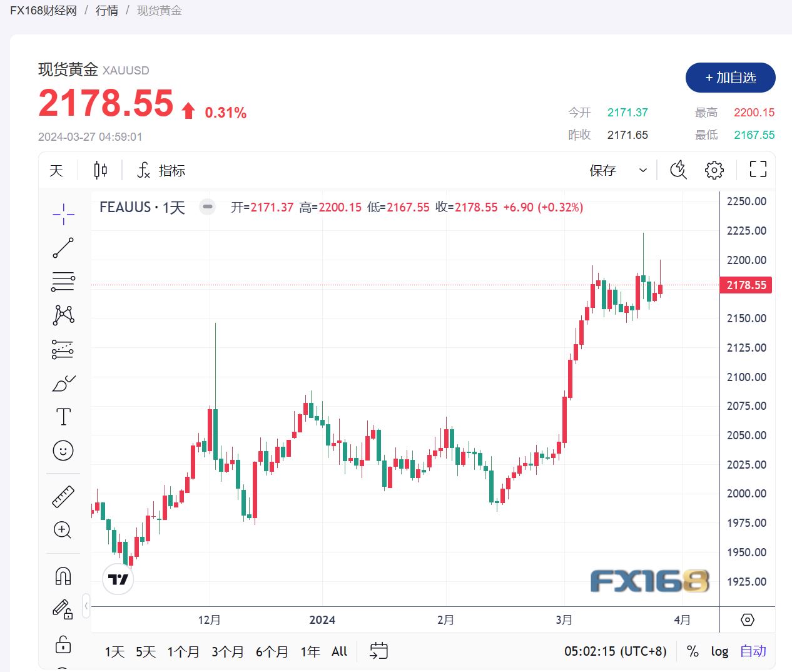Image resolution: width=792 pixels, height=672 pixels.
Task: Select the text annotation tool
Action: pyautogui.click(x=63, y=415)
